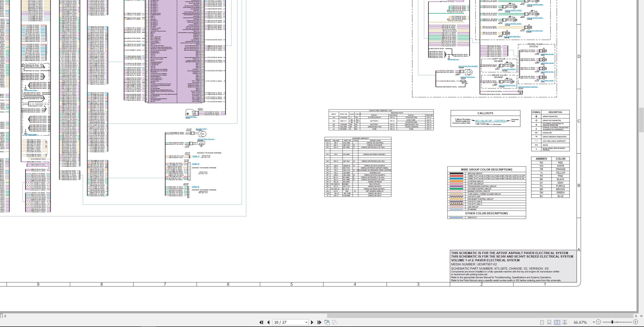This screenshot has height=327, width=644.
Task: Click the PROPEL PUMP 475-6744 label
Action: [x=535, y=45]
